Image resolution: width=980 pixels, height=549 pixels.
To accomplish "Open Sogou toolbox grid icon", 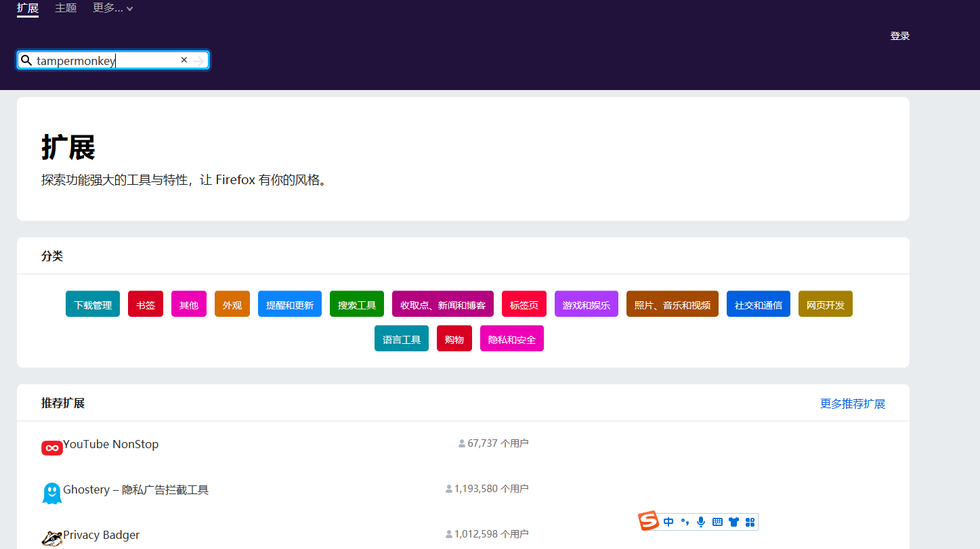I will pyautogui.click(x=750, y=522).
